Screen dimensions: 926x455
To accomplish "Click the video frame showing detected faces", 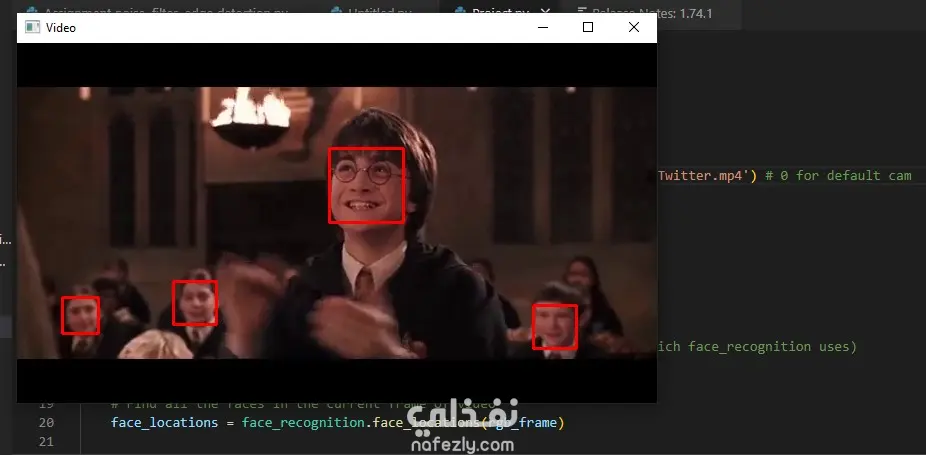I will coord(337,223).
